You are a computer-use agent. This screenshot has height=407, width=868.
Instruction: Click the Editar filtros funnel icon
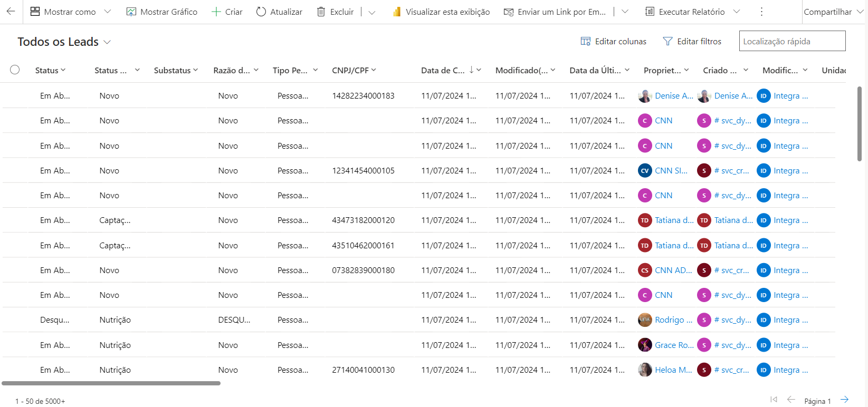(x=667, y=41)
